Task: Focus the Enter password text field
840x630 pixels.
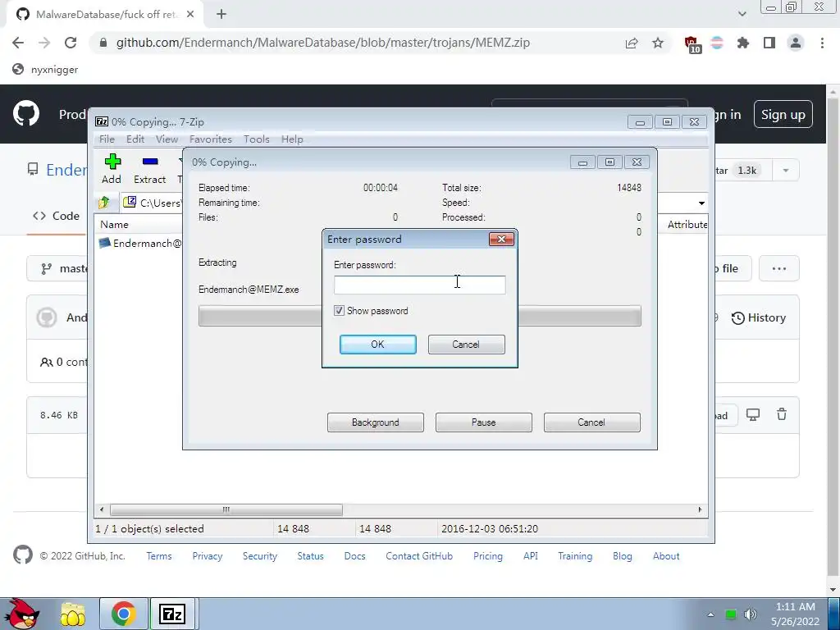Action: click(x=419, y=285)
